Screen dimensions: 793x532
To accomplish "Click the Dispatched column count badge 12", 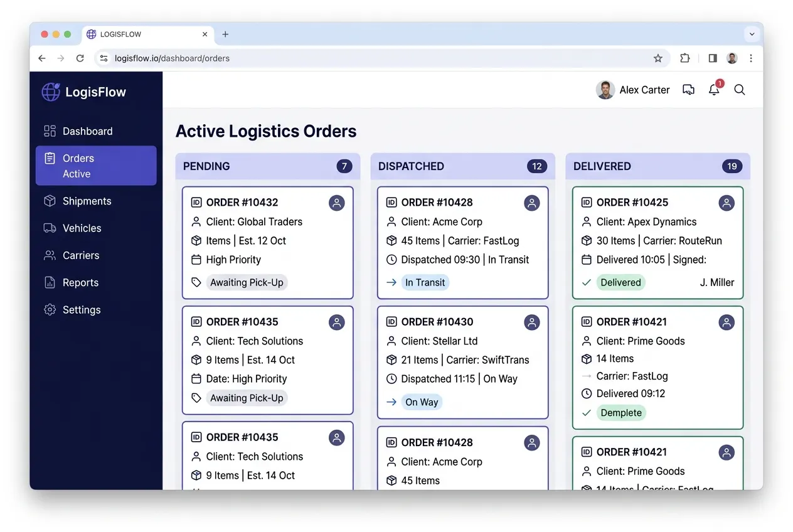I will pos(536,166).
